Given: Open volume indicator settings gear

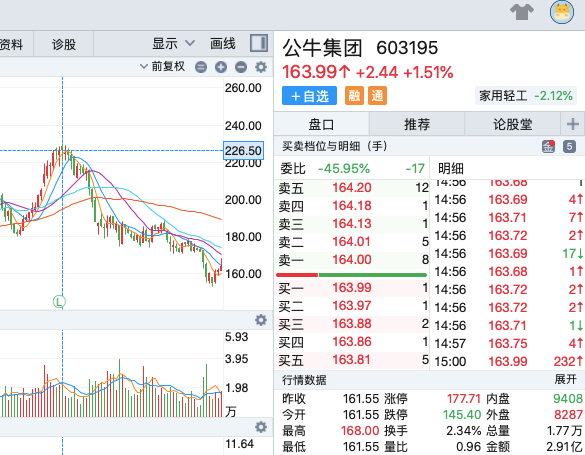Looking at the screenshot, I should (261, 320).
